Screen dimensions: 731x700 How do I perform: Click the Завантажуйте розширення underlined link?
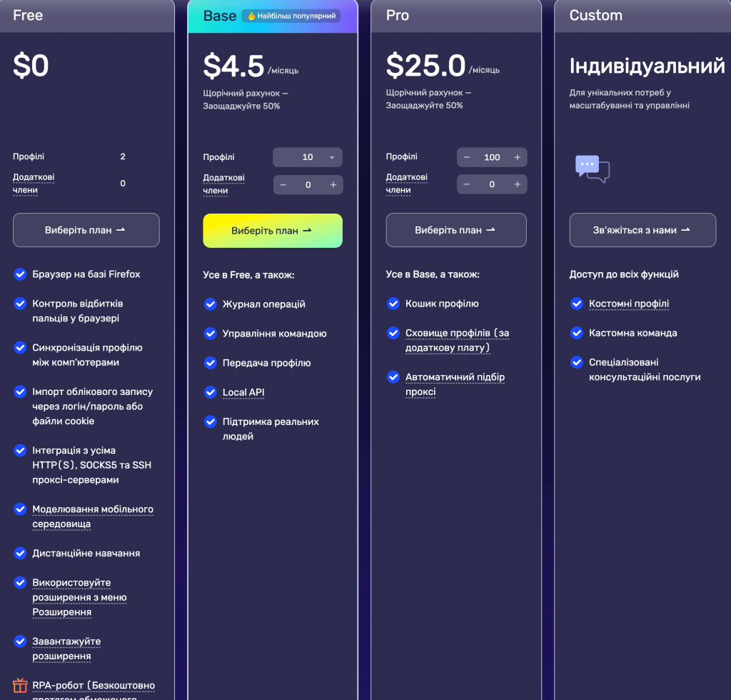(66, 649)
